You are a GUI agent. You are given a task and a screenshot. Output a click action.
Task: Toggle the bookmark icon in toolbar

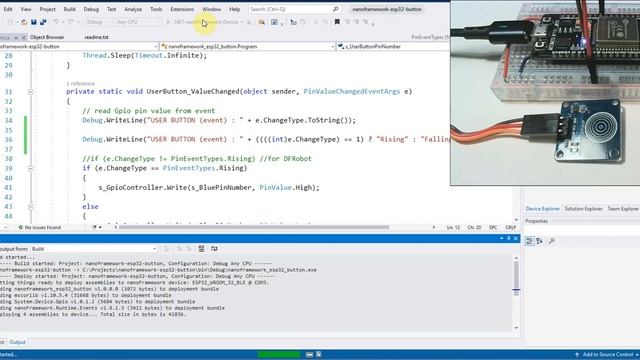click(337, 22)
